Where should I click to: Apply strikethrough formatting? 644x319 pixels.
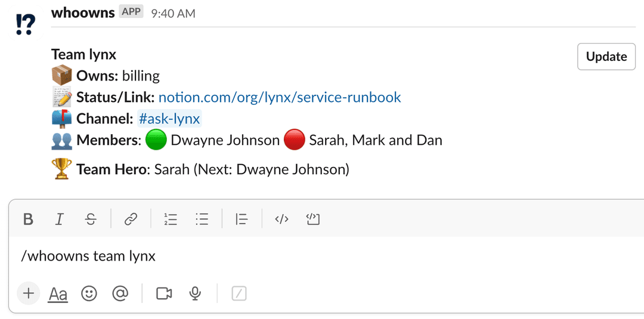(91, 219)
